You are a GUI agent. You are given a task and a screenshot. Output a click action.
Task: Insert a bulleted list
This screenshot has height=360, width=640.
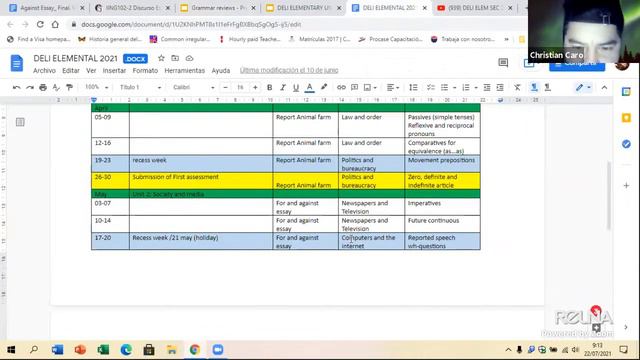pos(444,87)
